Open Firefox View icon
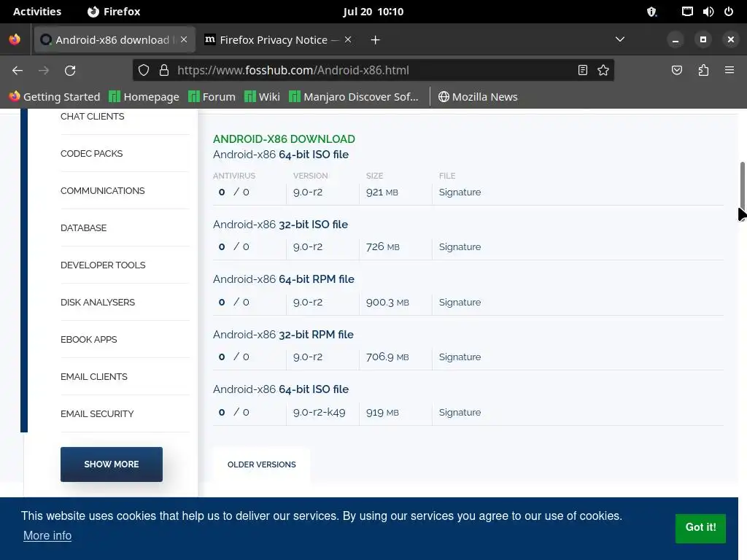 click(15, 39)
